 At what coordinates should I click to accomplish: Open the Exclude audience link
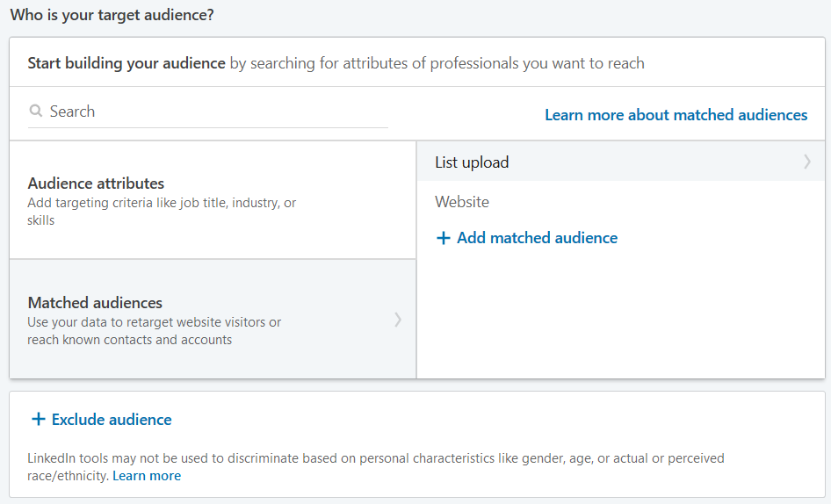(112, 419)
